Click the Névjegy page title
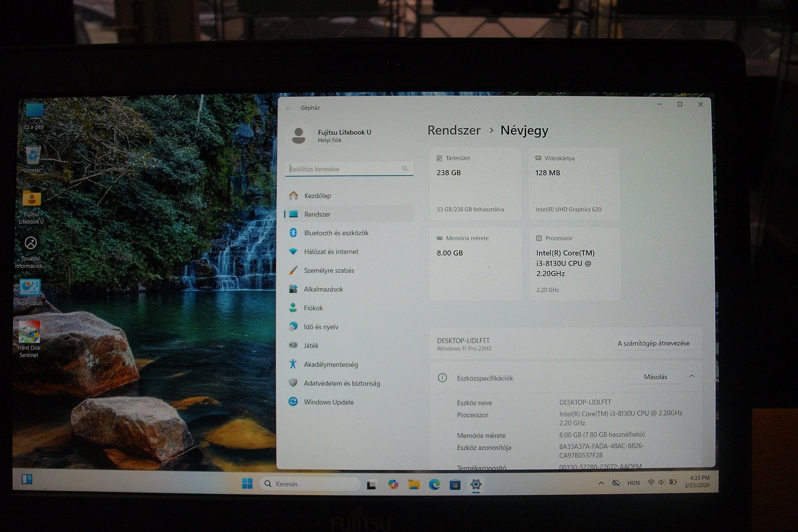The image size is (798, 532). (x=524, y=130)
